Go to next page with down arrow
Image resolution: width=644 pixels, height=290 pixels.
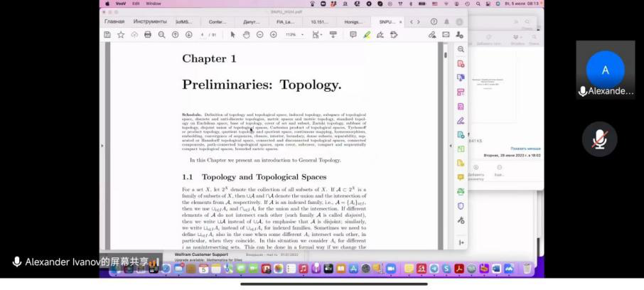[188, 35]
